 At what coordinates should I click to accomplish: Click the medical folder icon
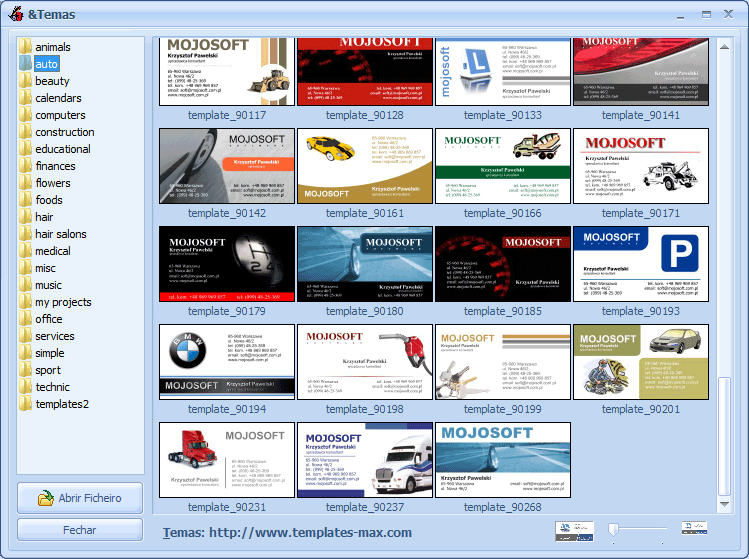click(25, 251)
